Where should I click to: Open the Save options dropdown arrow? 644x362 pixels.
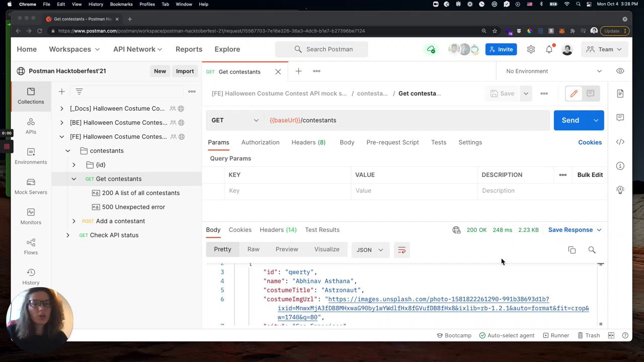click(x=526, y=94)
